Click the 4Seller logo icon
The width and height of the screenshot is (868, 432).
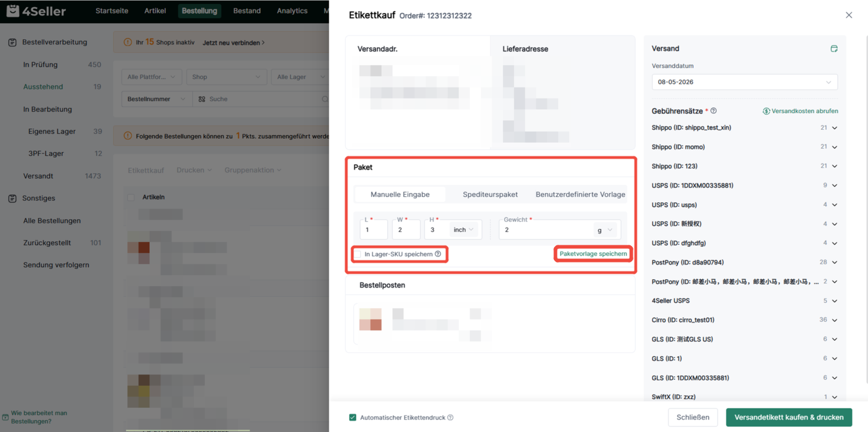point(12,11)
